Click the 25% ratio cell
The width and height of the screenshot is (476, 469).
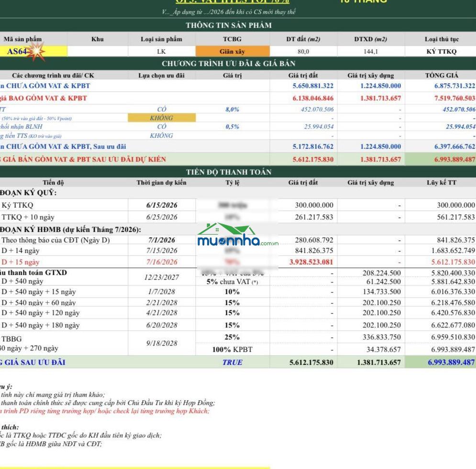pos(232,338)
